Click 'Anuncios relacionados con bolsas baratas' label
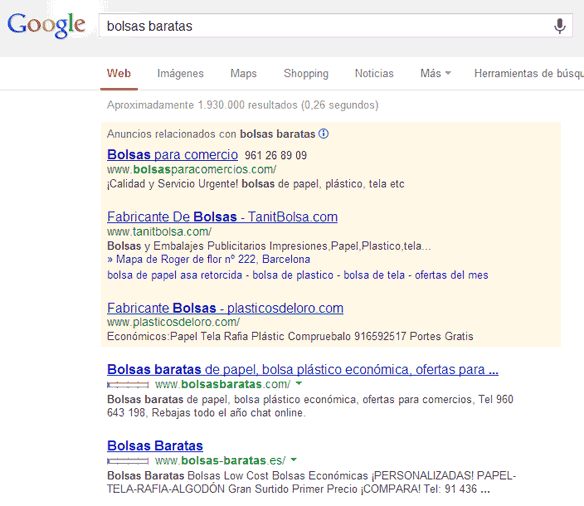584x506 pixels. [x=211, y=134]
